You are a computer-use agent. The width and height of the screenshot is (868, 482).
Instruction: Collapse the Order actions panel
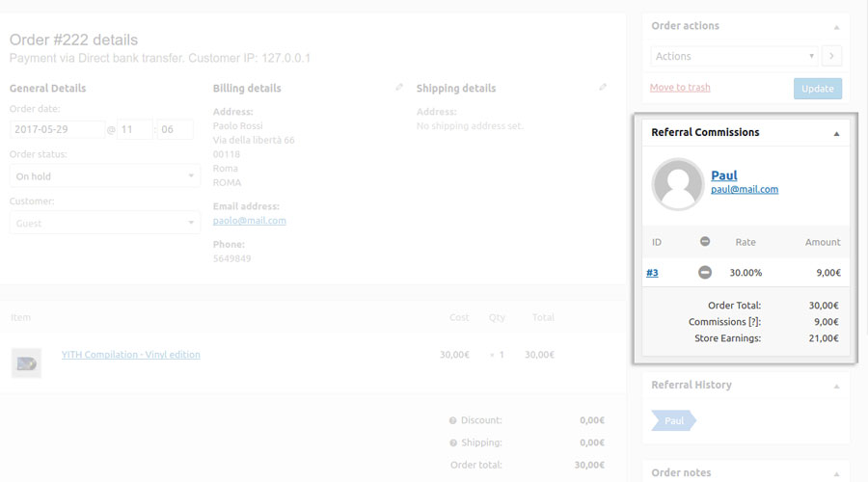(836, 27)
